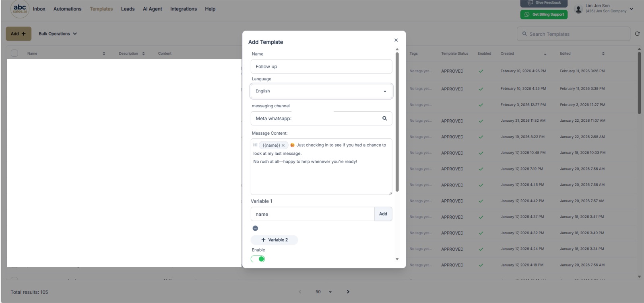Open the AI Agent menu
The height and width of the screenshot is (303, 644).
(x=152, y=9)
